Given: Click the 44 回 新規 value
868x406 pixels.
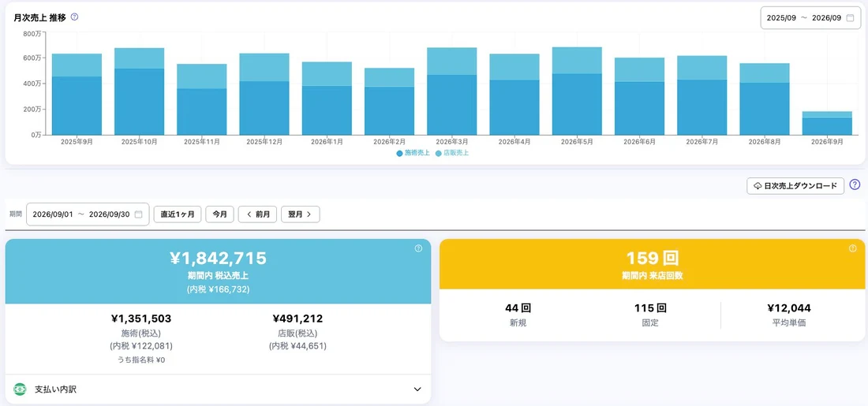Looking at the screenshot, I should pyautogui.click(x=518, y=308).
